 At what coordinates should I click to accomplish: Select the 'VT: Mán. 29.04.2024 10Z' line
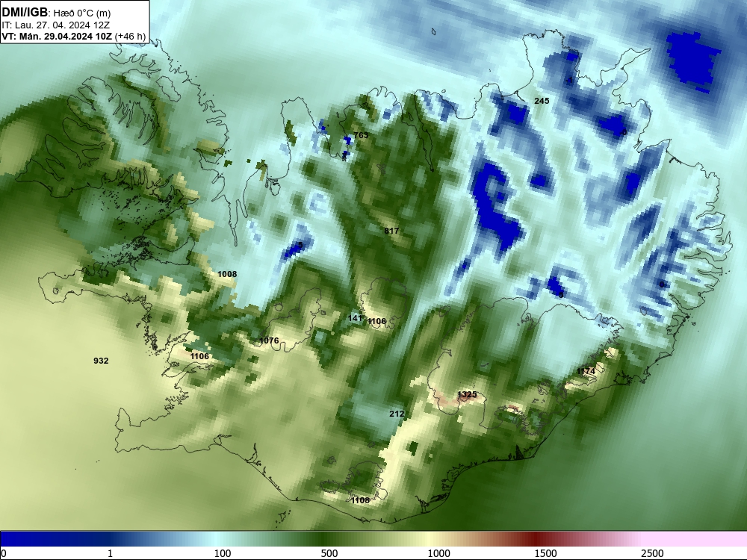57,36
